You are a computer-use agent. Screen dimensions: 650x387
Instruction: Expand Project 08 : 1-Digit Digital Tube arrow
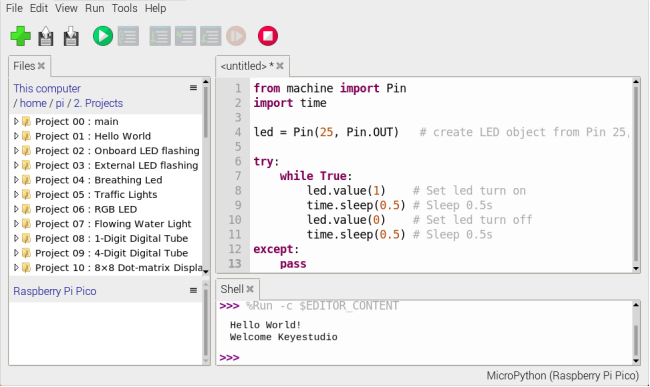pyautogui.click(x=16, y=238)
